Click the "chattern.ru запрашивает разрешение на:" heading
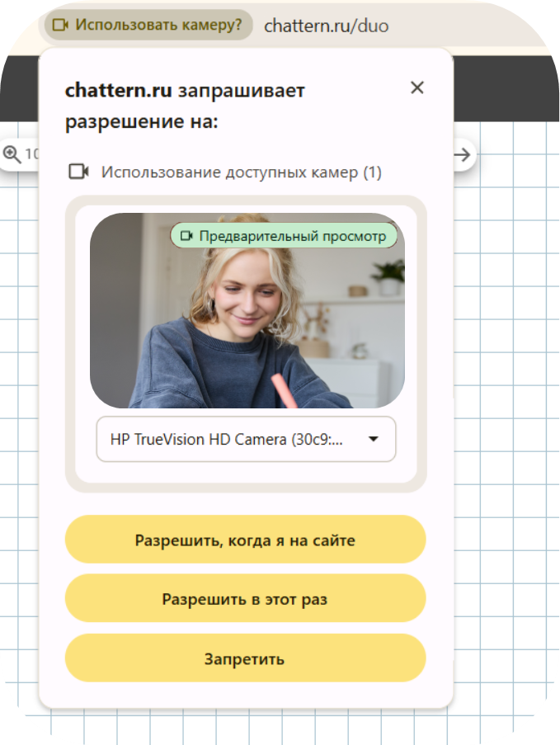 click(185, 106)
